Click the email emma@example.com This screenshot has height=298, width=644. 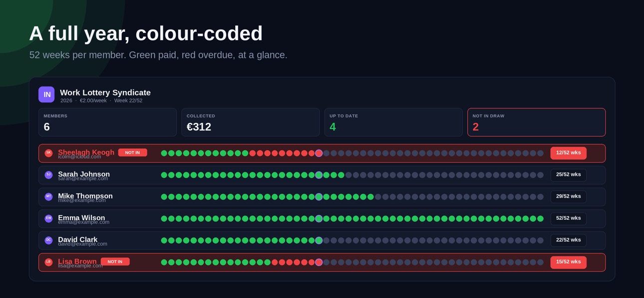click(x=84, y=222)
